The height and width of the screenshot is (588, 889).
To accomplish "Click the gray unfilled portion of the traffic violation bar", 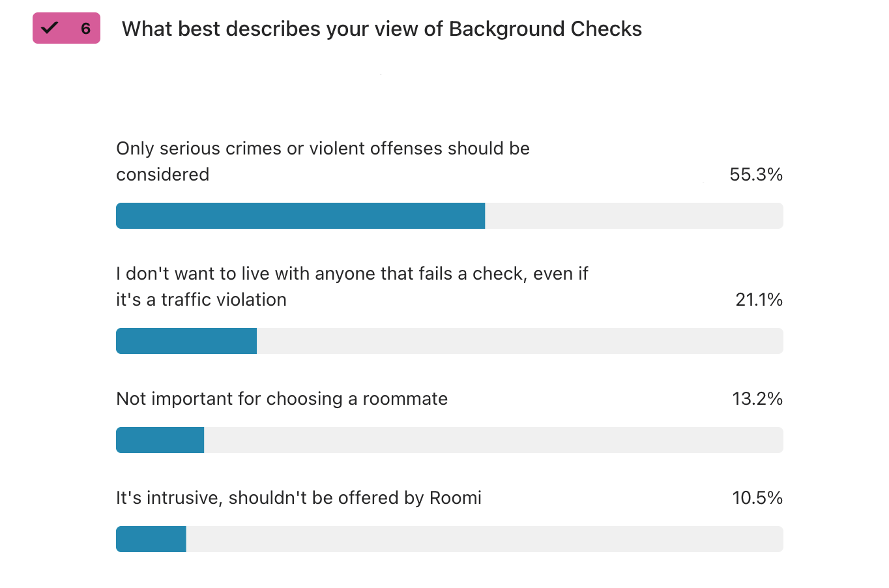I will pos(520,341).
